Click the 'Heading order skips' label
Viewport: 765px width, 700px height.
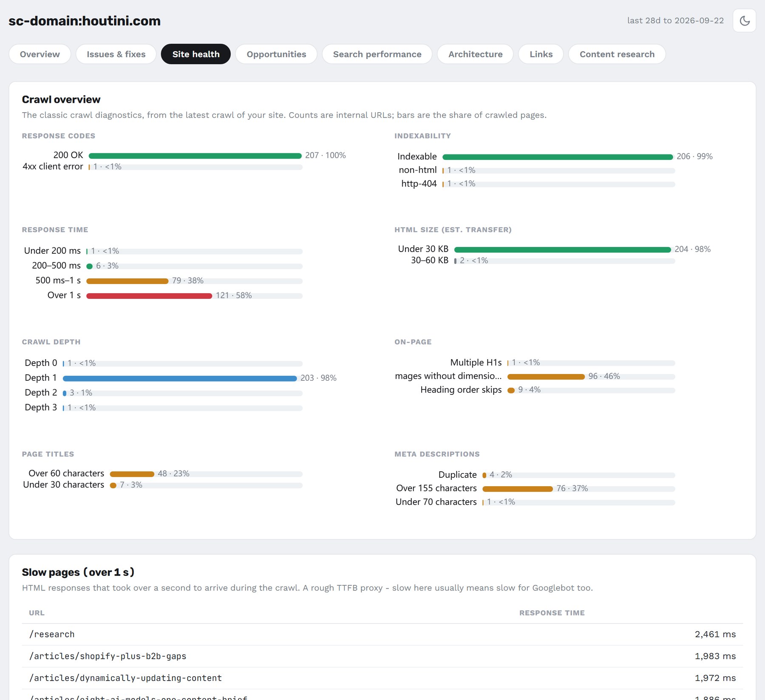coord(461,390)
